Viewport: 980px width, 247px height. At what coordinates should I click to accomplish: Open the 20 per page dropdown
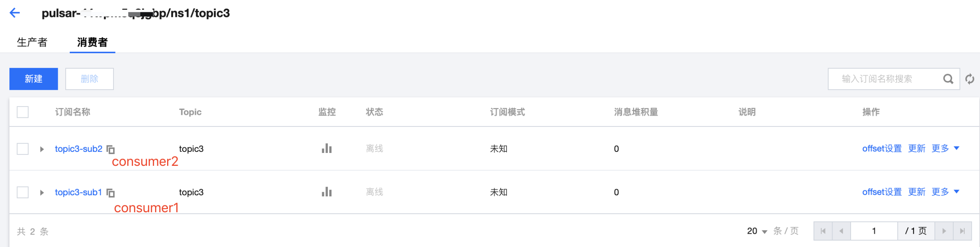[x=757, y=231]
